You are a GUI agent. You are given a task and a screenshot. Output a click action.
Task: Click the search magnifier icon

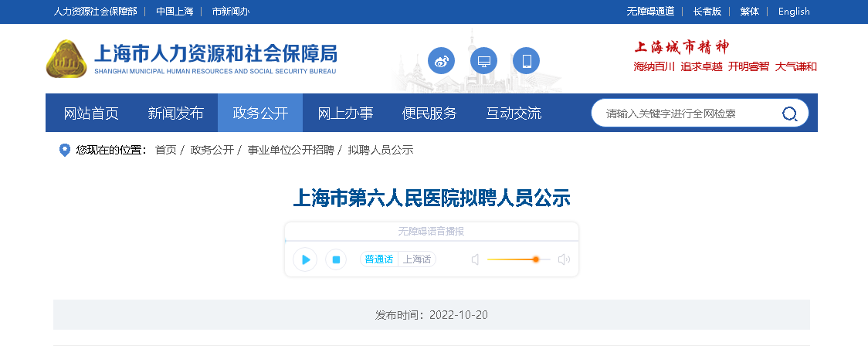789,114
